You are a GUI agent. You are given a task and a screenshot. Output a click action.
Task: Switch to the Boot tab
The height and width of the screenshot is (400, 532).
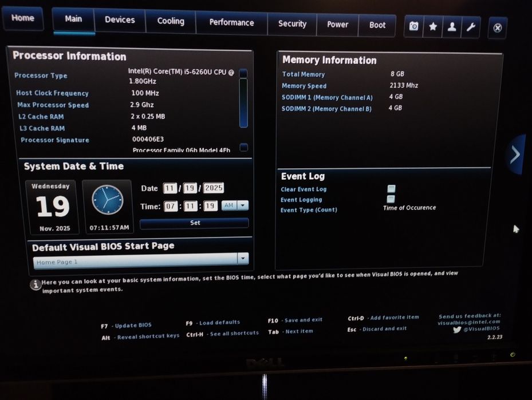(377, 25)
